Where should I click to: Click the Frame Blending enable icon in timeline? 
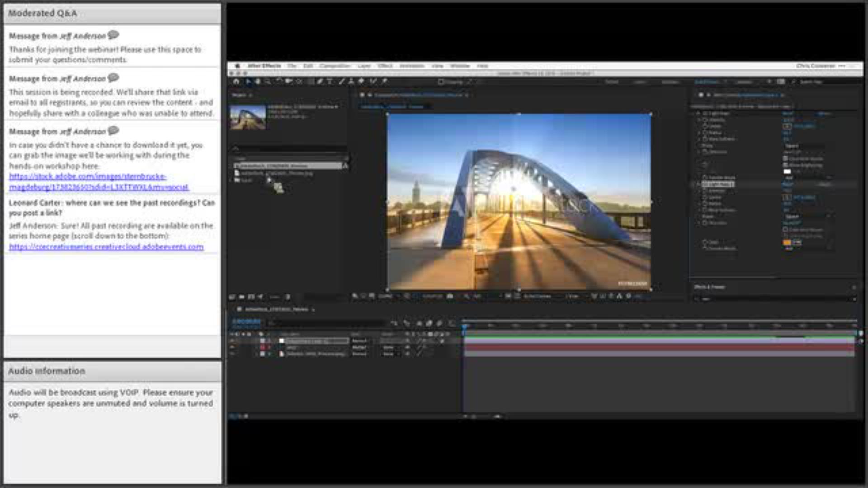click(x=429, y=323)
